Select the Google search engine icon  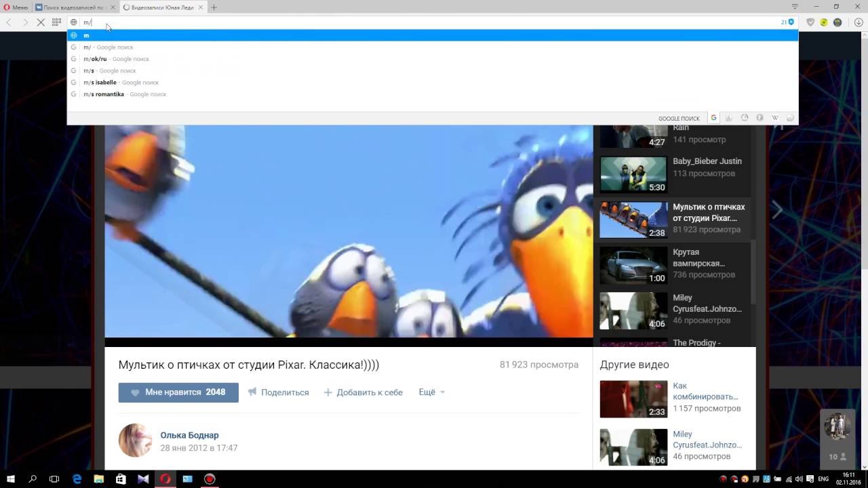point(713,118)
